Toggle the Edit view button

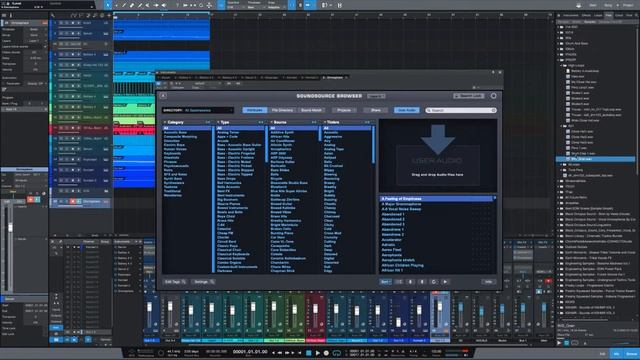pos(603,354)
